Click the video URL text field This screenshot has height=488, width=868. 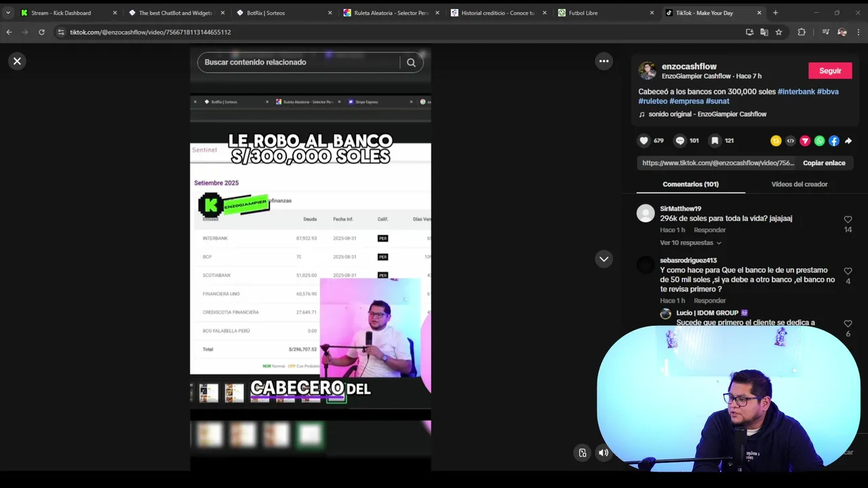click(717, 163)
